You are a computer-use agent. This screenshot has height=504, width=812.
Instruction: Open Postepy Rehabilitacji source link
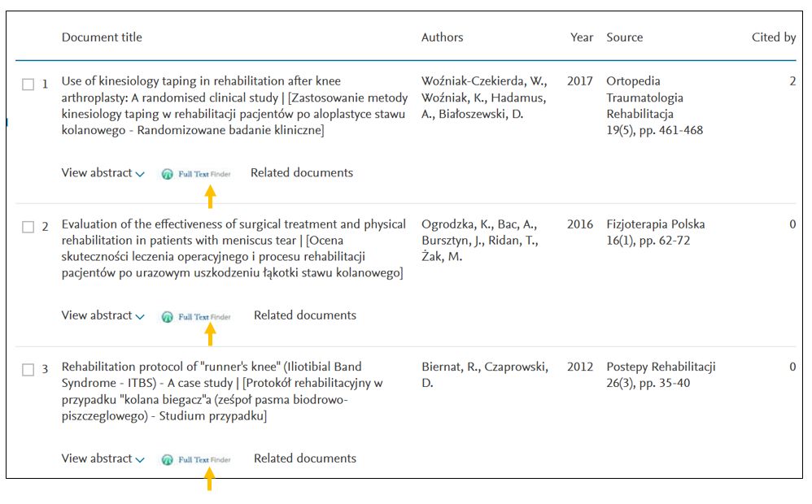point(661,367)
